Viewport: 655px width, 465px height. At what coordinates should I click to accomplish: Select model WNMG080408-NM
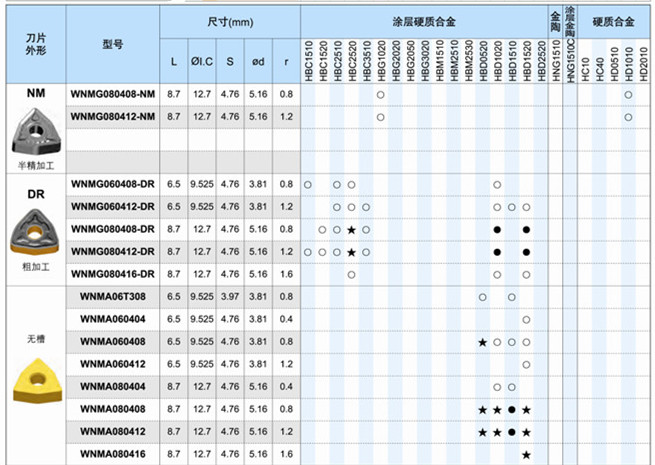(x=113, y=94)
